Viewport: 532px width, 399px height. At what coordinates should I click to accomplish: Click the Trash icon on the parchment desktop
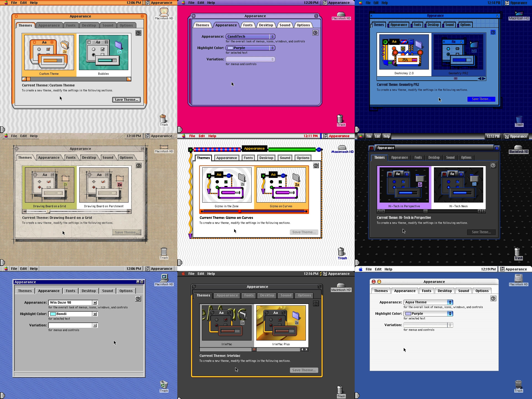(164, 252)
